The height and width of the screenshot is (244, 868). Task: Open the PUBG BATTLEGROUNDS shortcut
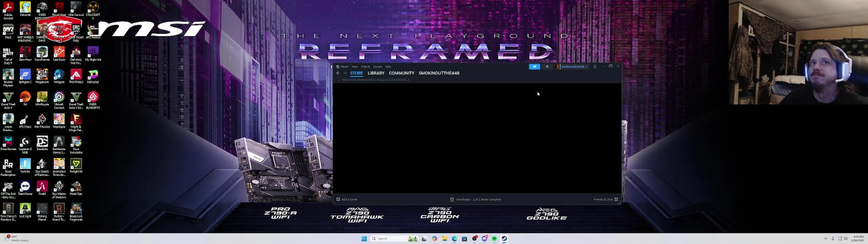pos(42,10)
